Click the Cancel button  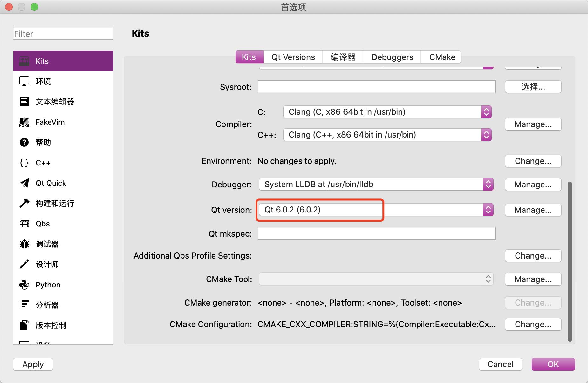tap(500, 364)
